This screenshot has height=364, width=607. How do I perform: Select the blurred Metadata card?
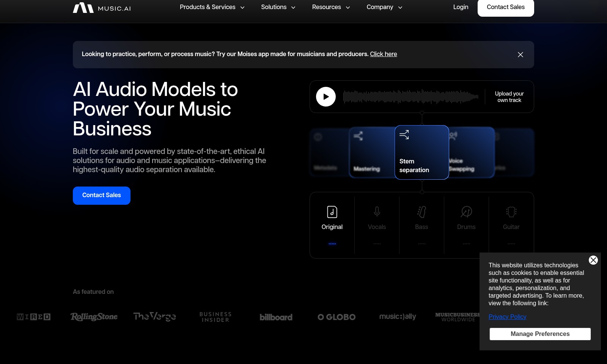point(329,152)
